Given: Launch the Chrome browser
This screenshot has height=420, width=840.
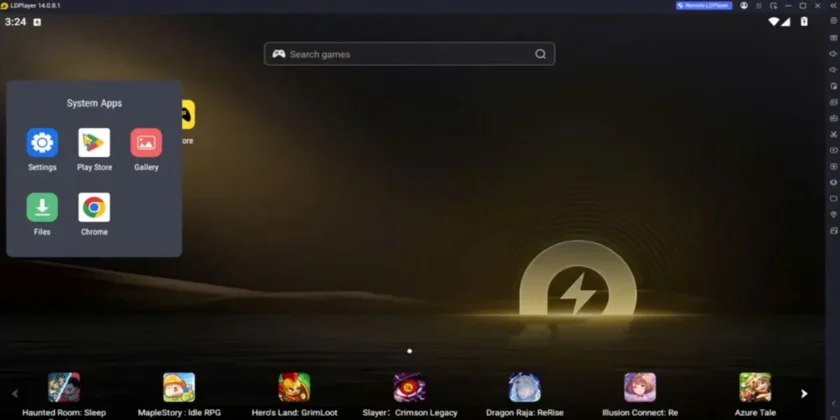Looking at the screenshot, I should [x=94, y=207].
